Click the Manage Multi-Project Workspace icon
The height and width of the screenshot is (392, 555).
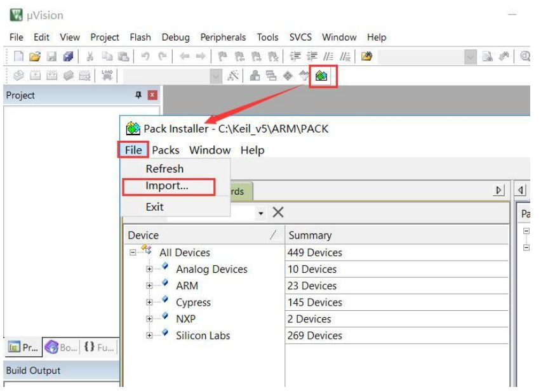pyautogui.click(x=271, y=75)
